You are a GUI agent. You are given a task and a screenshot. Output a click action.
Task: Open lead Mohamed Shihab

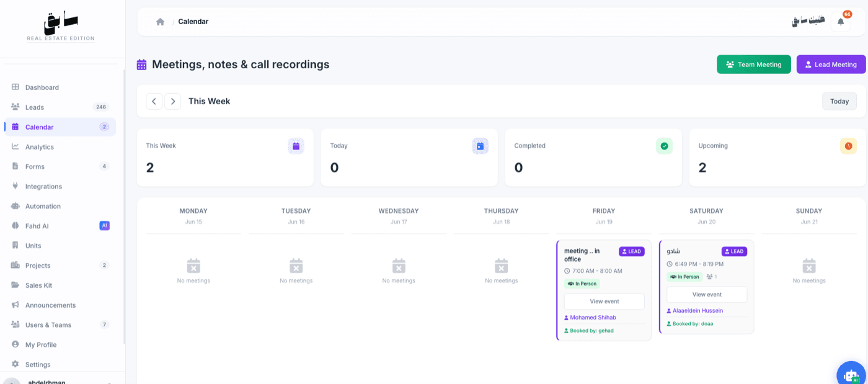pos(593,318)
